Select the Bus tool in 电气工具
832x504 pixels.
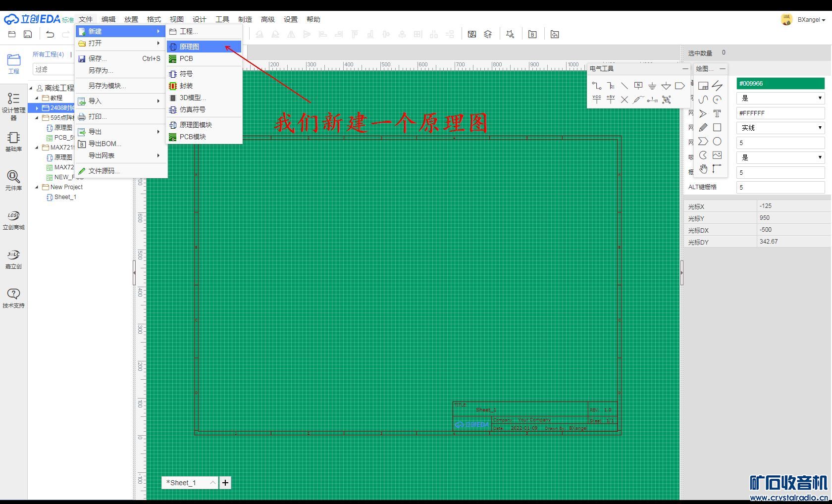pyautogui.click(x=611, y=86)
